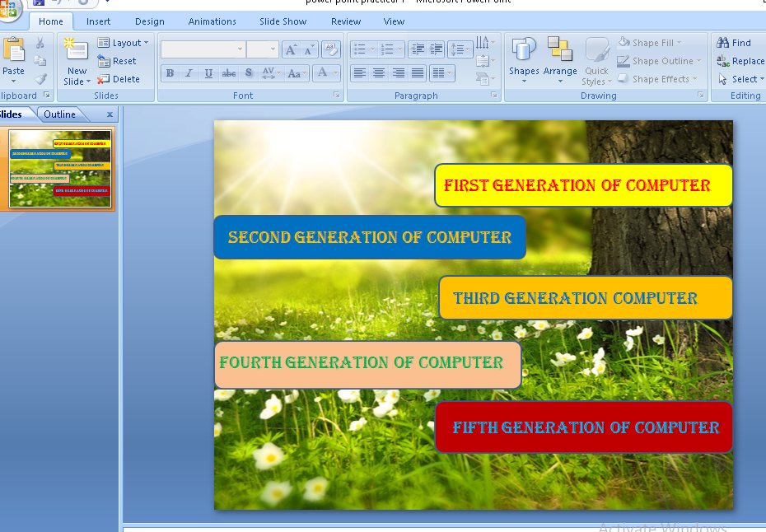Center align the paragraph text
This screenshot has height=532, width=766.
[379, 73]
